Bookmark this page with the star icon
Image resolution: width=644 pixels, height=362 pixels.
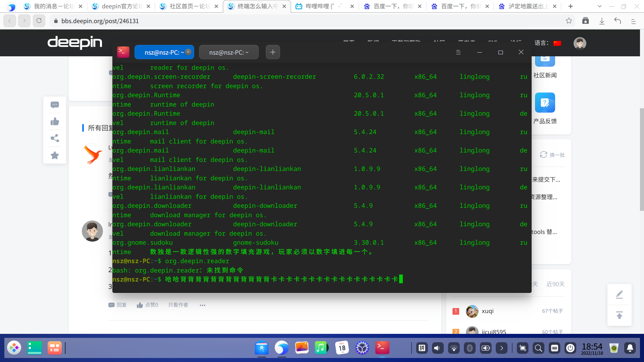tap(569, 21)
